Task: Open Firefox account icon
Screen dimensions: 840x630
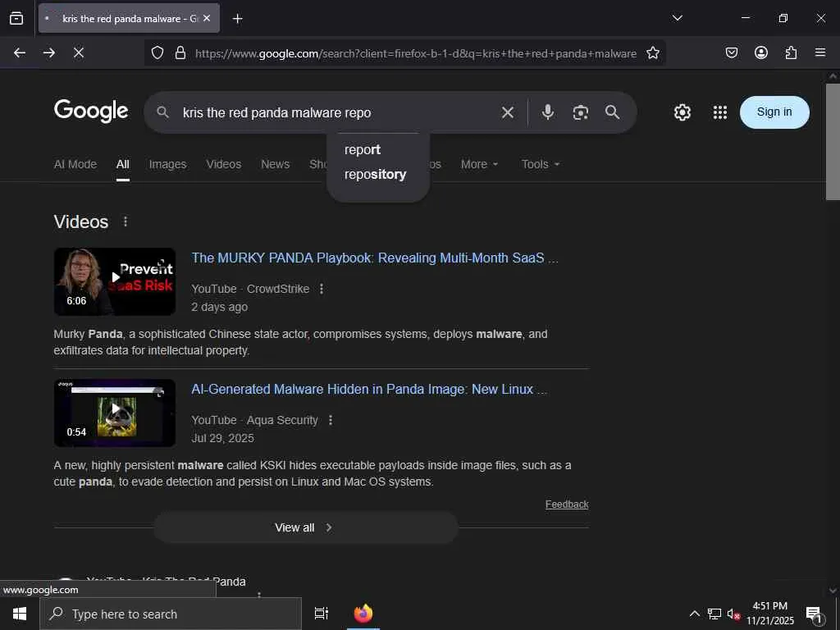Action: [x=761, y=52]
